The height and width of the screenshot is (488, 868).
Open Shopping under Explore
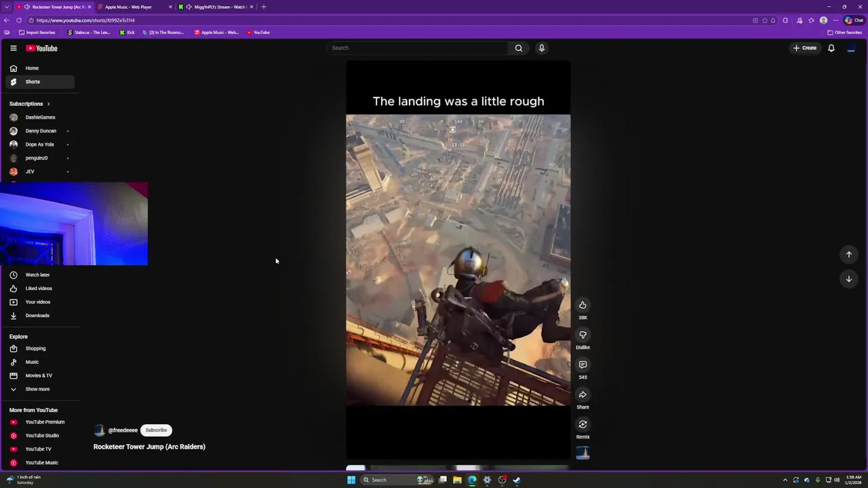click(40, 348)
